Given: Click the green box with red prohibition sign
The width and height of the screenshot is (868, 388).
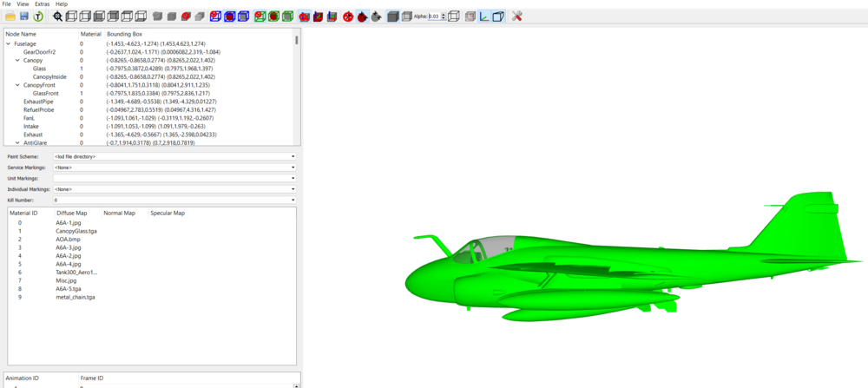Looking at the screenshot, I should [260, 16].
